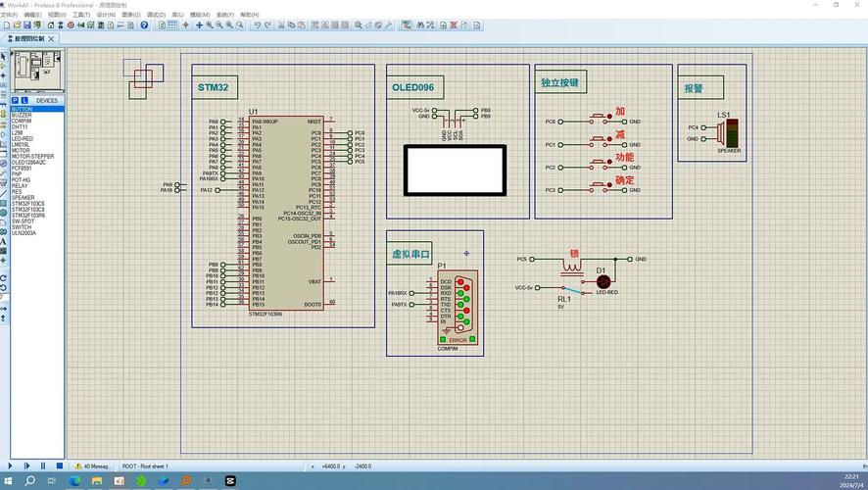Select OLED12864I2C in the devices list
The height and width of the screenshot is (490, 868).
[x=37, y=163]
